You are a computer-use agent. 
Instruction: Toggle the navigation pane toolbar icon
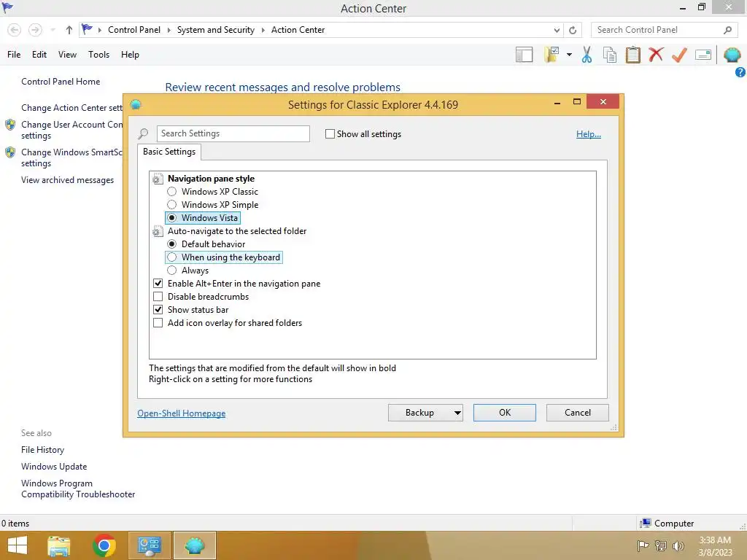coord(524,55)
